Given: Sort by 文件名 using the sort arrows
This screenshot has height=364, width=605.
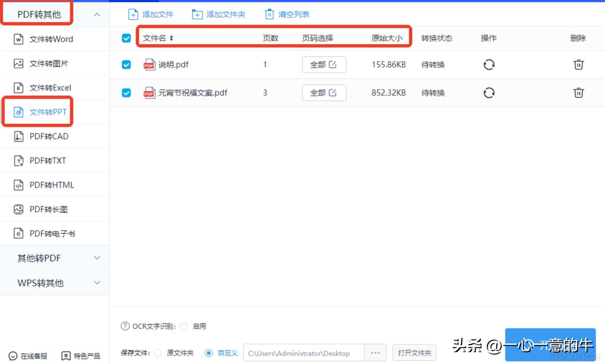Looking at the screenshot, I should [171, 38].
